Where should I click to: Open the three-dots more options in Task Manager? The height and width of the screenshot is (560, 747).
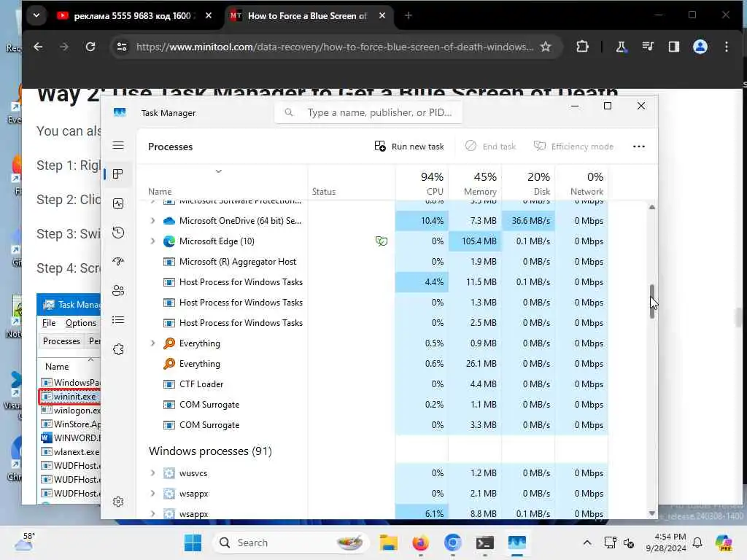(639, 146)
